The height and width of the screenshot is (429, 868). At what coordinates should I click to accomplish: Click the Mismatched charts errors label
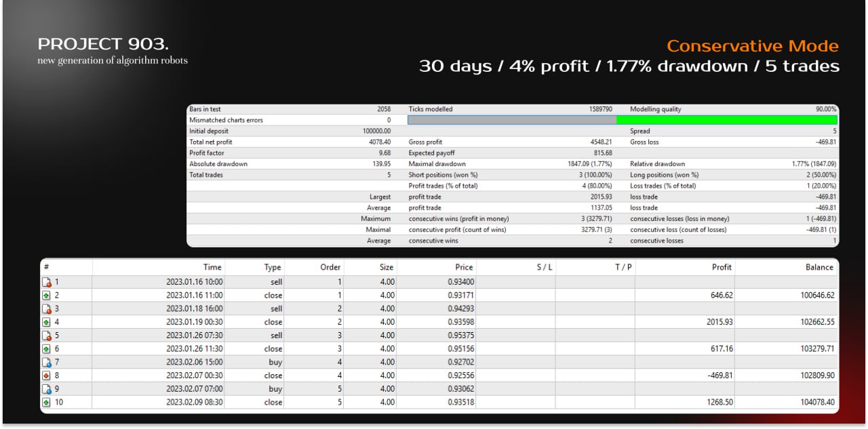(x=226, y=120)
